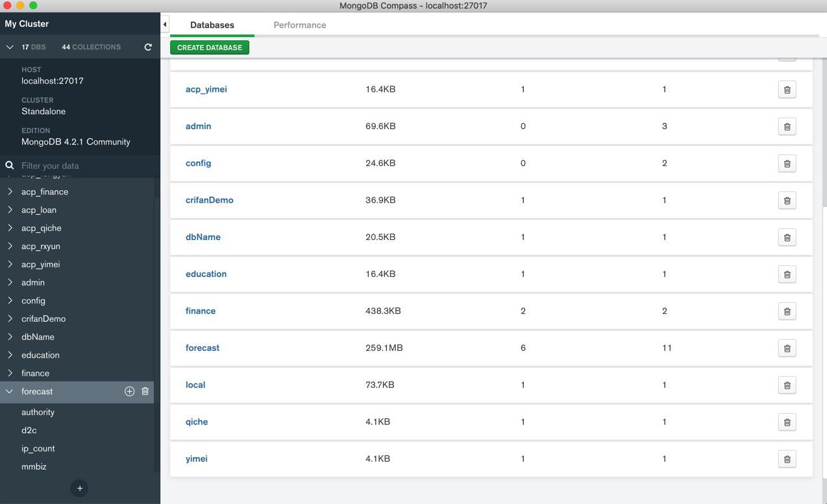
Task: Open the local database link
Action: [195, 385]
